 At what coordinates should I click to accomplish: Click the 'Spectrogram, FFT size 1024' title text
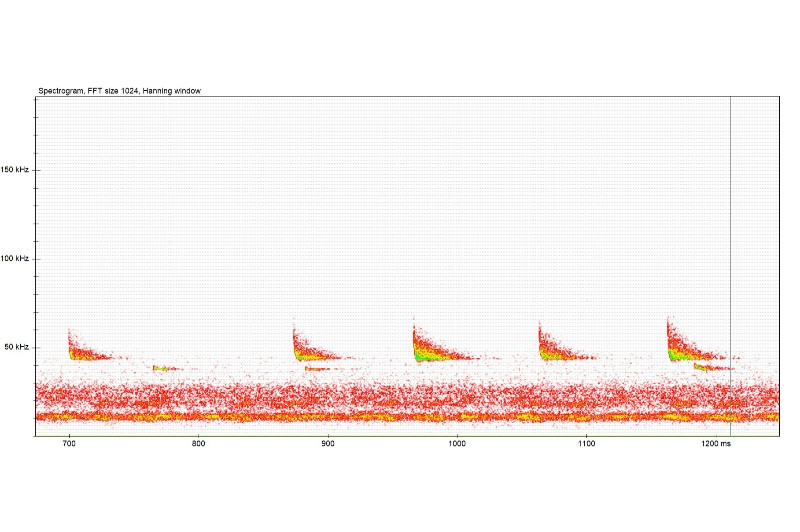tap(88, 91)
